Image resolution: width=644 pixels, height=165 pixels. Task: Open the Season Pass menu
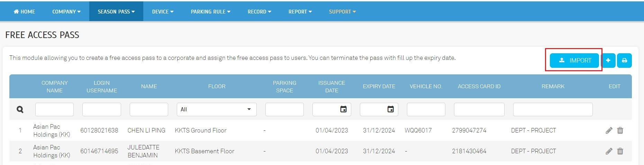click(116, 11)
